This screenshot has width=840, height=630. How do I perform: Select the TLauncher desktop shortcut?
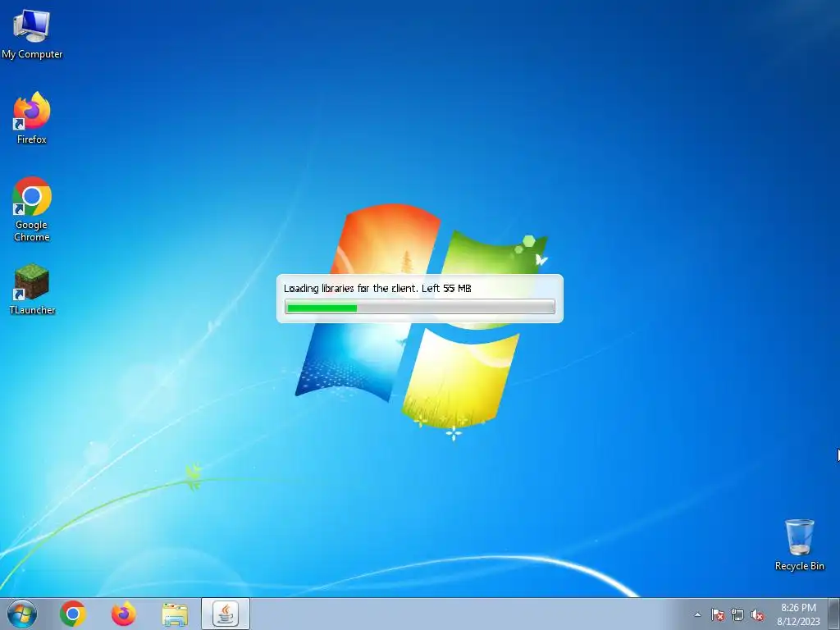[32, 290]
